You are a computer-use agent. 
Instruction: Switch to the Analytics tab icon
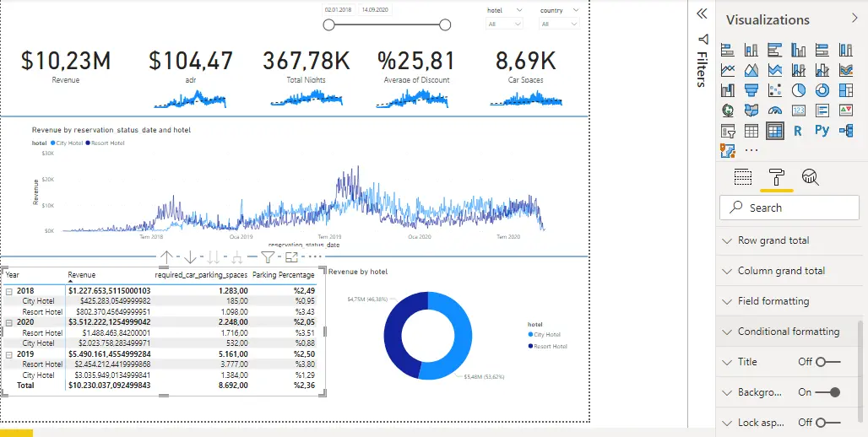(x=811, y=177)
